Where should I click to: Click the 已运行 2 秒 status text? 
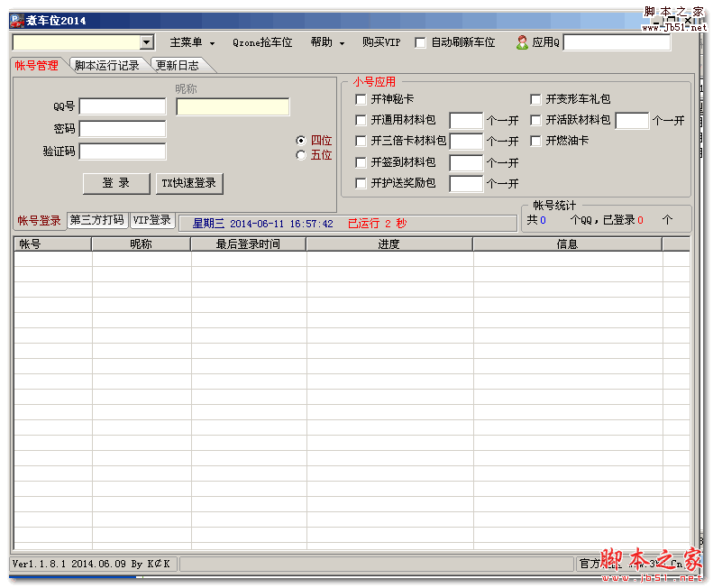(377, 224)
